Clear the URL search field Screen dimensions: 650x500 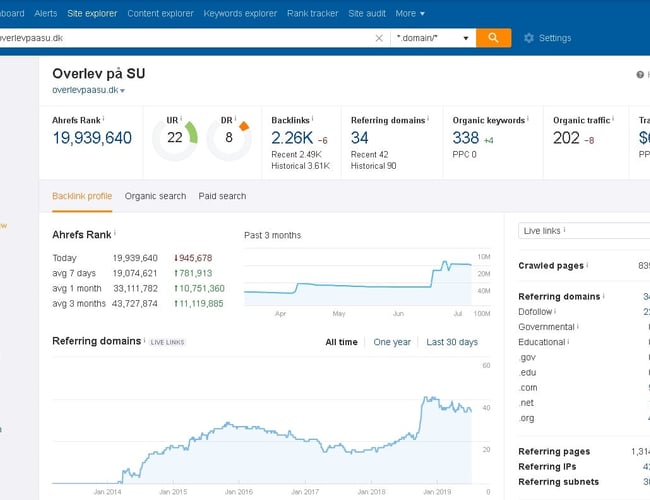tap(379, 38)
